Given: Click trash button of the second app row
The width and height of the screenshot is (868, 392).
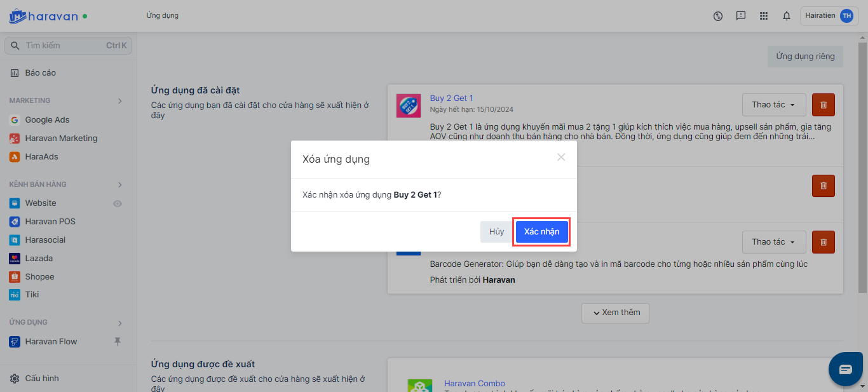Looking at the screenshot, I should point(824,186).
